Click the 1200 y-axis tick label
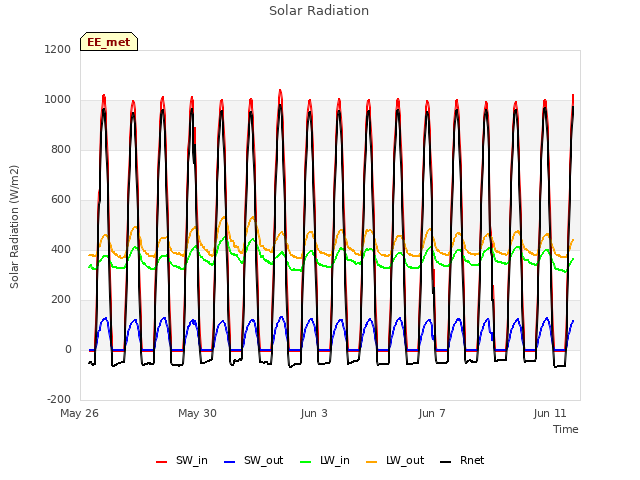640x480 pixels. [x=58, y=49]
